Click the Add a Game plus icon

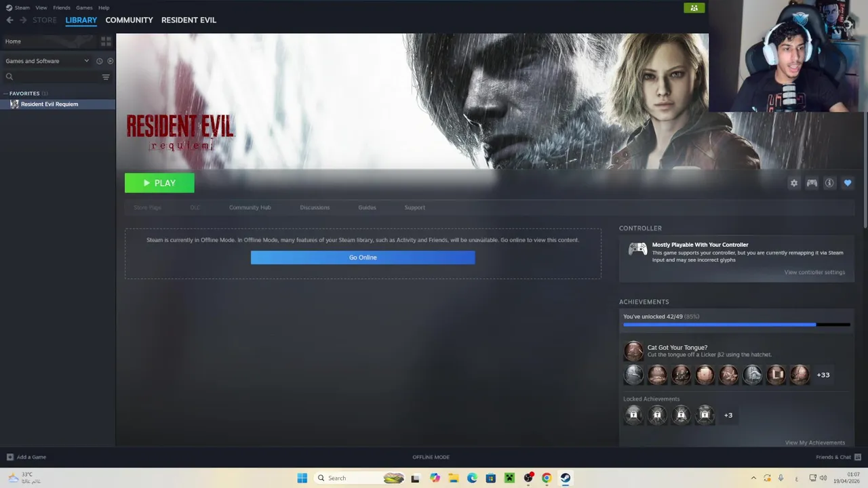click(x=9, y=457)
